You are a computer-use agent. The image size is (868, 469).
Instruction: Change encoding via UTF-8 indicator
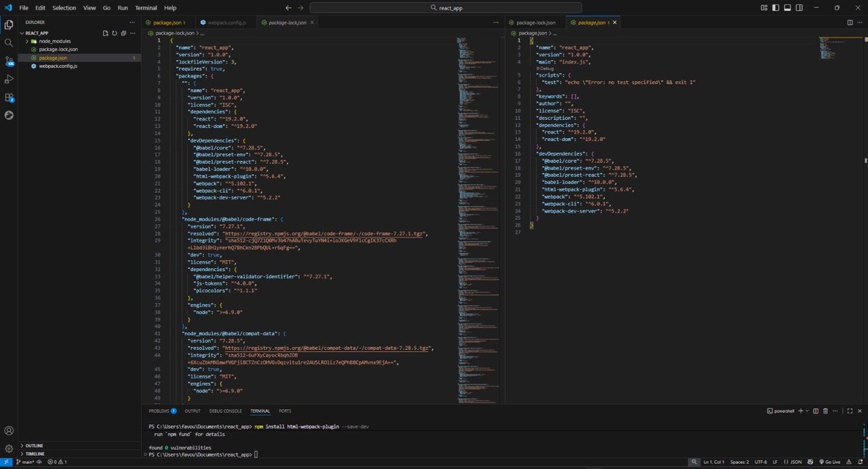pyautogui.click(x=761, y=462)
